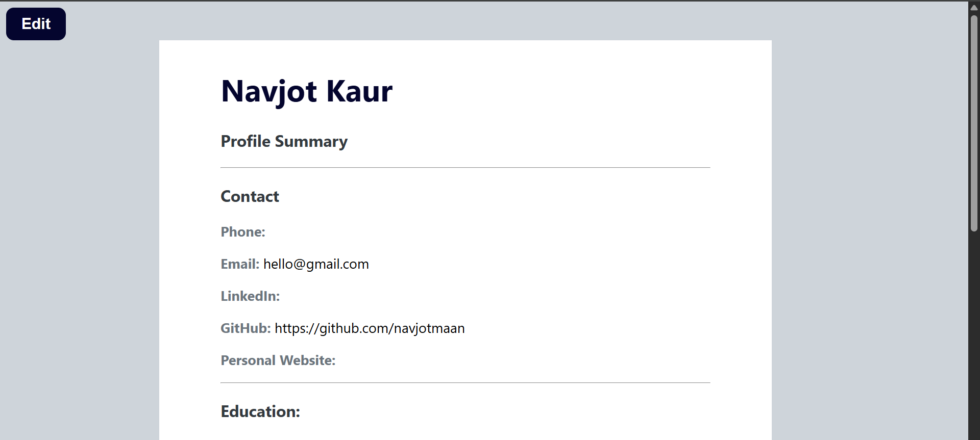
Task: Click the vertical scrollbar thumb
Action: (974, 122)
